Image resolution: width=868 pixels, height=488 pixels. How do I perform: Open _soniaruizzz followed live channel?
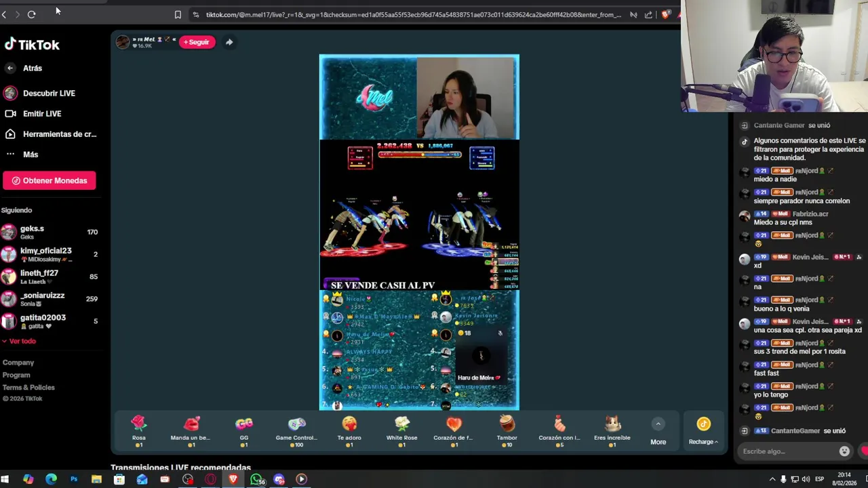[x=50, y=299]
